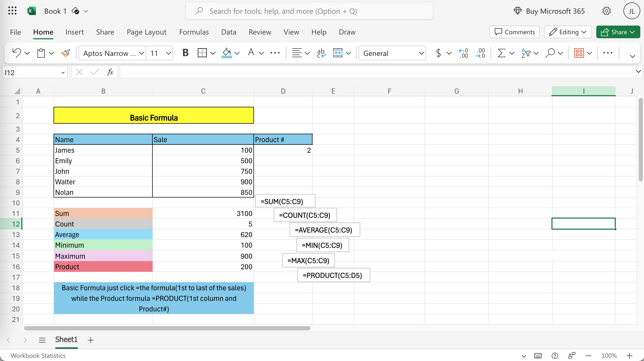Open the All Sheets list
The height and width of the screenshot is (361, 644).
[x=42, y=340]
